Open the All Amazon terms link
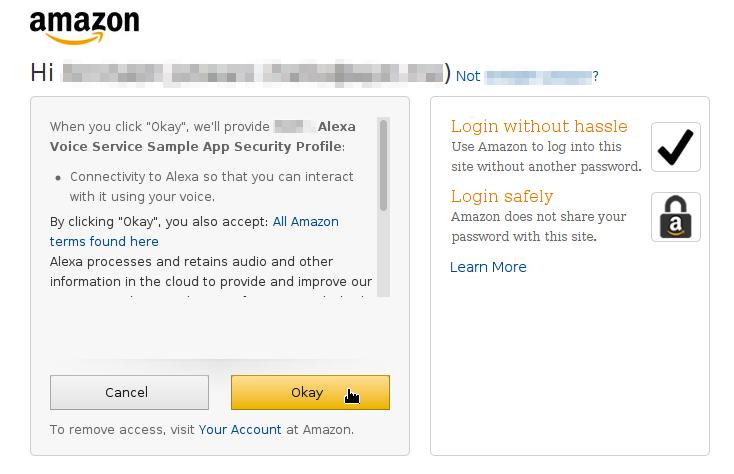The image size is (734, 474). [x=305, y=222]
